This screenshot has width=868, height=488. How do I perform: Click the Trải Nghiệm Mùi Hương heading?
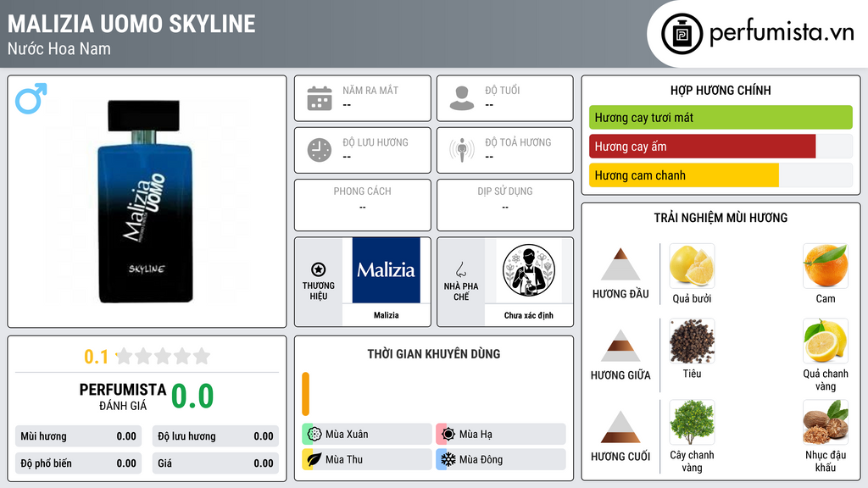(721, 218)
